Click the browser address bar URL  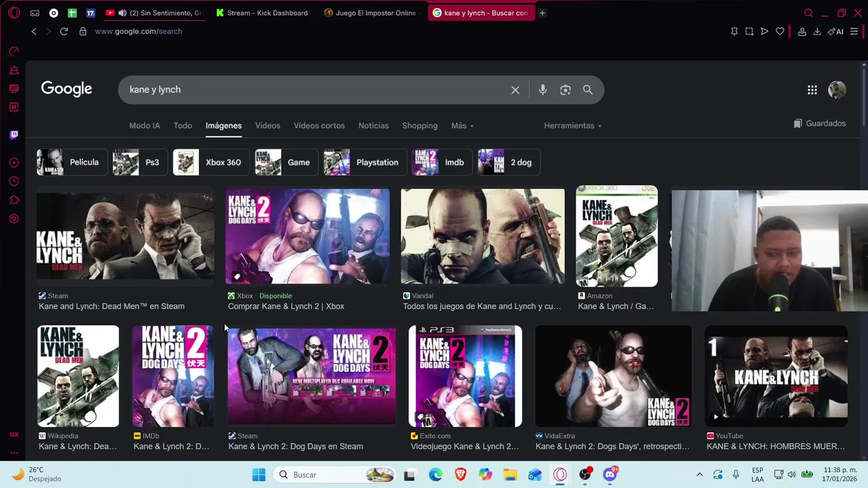pos(138,31)
